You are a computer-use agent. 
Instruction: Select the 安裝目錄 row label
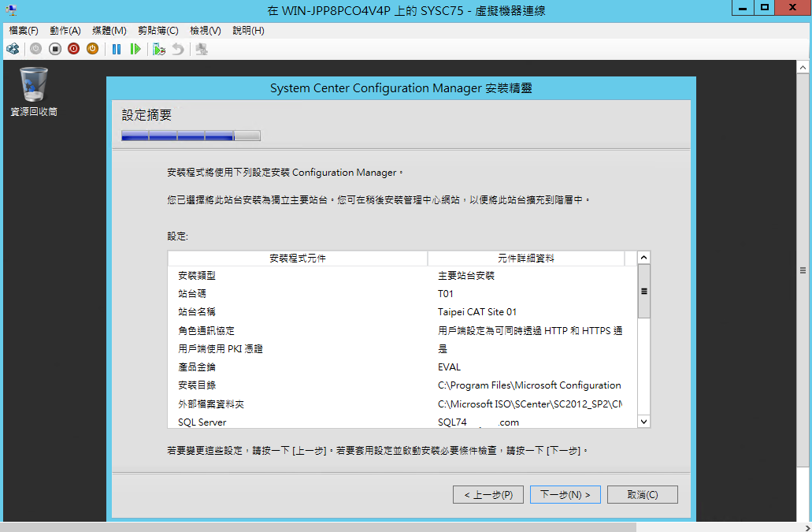[x=197, y=385]
